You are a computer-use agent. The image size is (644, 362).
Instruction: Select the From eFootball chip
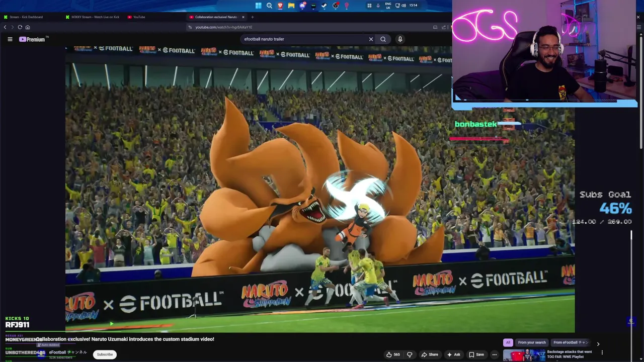click(x=571, y=342)
